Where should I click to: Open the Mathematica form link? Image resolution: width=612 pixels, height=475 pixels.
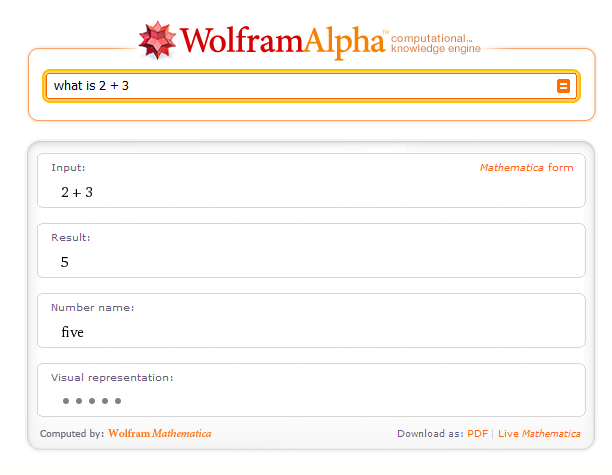tap(527, 167)
